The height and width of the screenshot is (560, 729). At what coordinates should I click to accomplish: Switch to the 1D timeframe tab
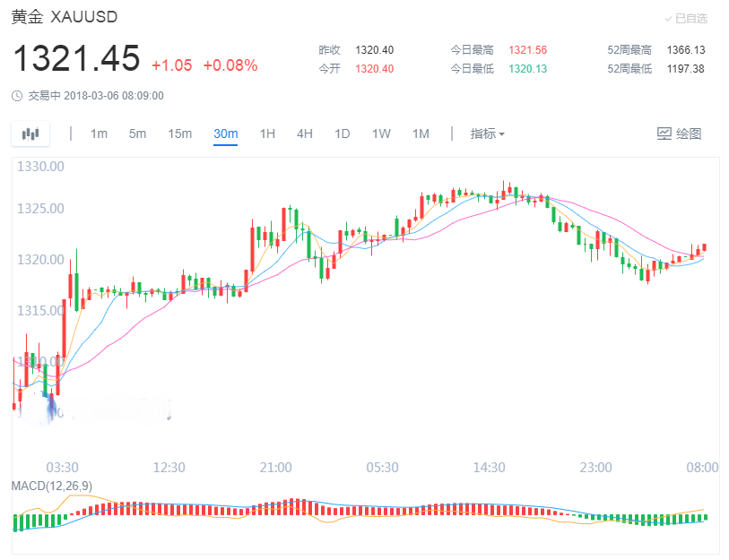(x=341, y=133)
